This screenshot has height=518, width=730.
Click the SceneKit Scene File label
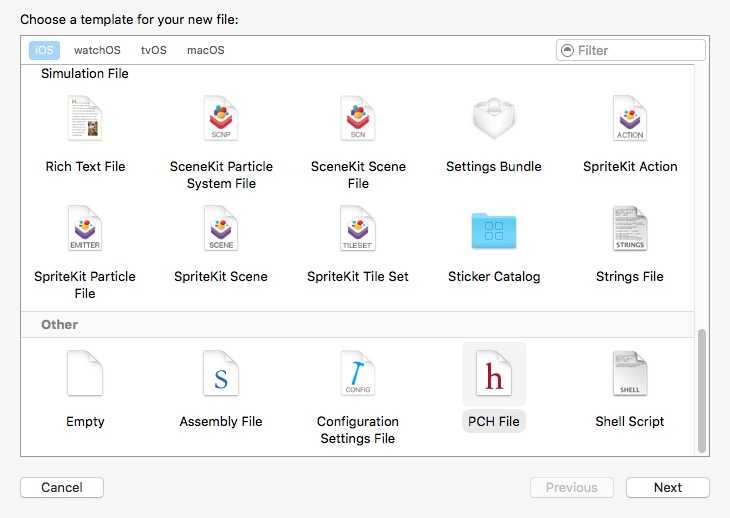[x=358, y=175]
